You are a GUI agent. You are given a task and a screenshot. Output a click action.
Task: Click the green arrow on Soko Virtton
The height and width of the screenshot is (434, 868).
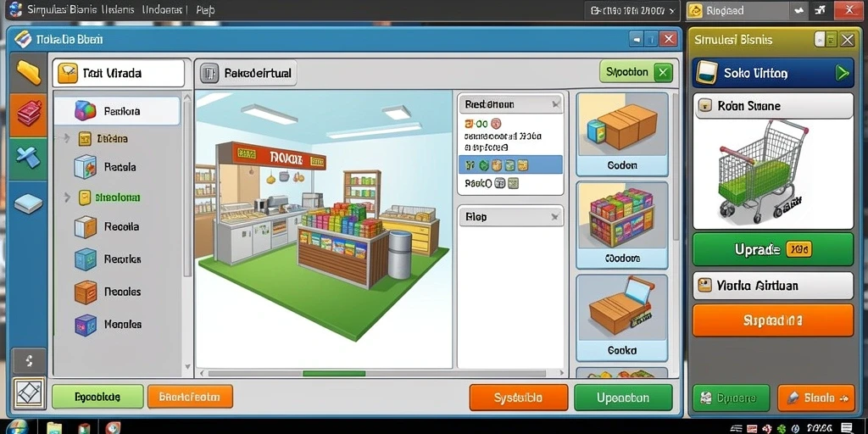842,73
